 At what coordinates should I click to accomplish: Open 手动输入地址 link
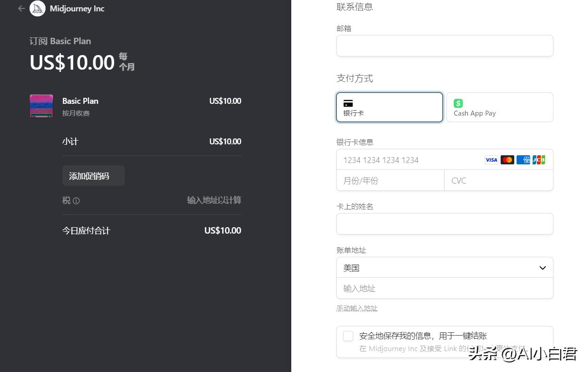(357, 308)
